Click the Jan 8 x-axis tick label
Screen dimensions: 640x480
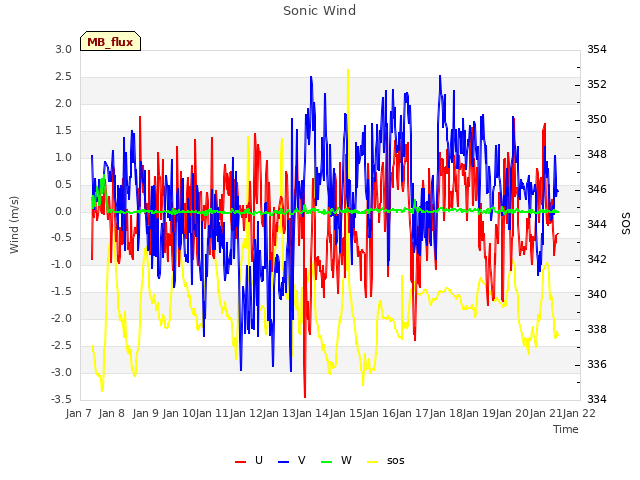[x=111, y=413]
